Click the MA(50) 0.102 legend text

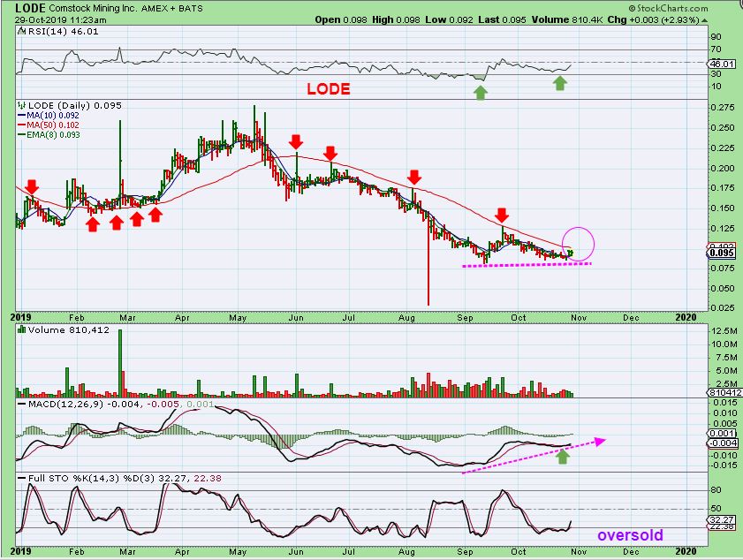(53, 125)
